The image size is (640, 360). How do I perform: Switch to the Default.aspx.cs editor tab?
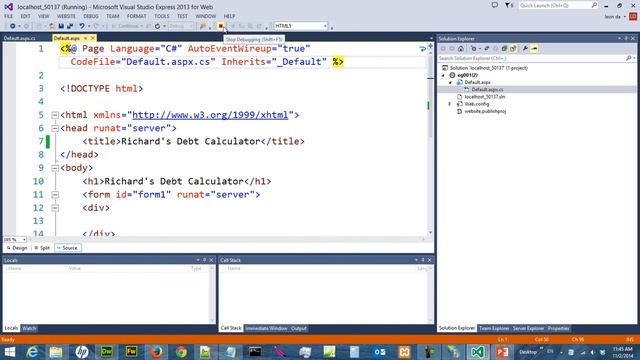tap(20, 38)
